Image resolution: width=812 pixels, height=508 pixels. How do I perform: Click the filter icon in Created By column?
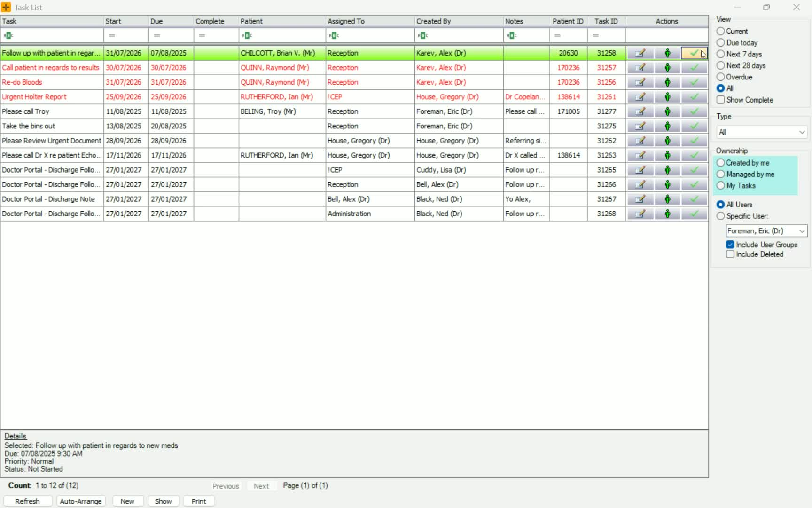(x=423, y=35)
